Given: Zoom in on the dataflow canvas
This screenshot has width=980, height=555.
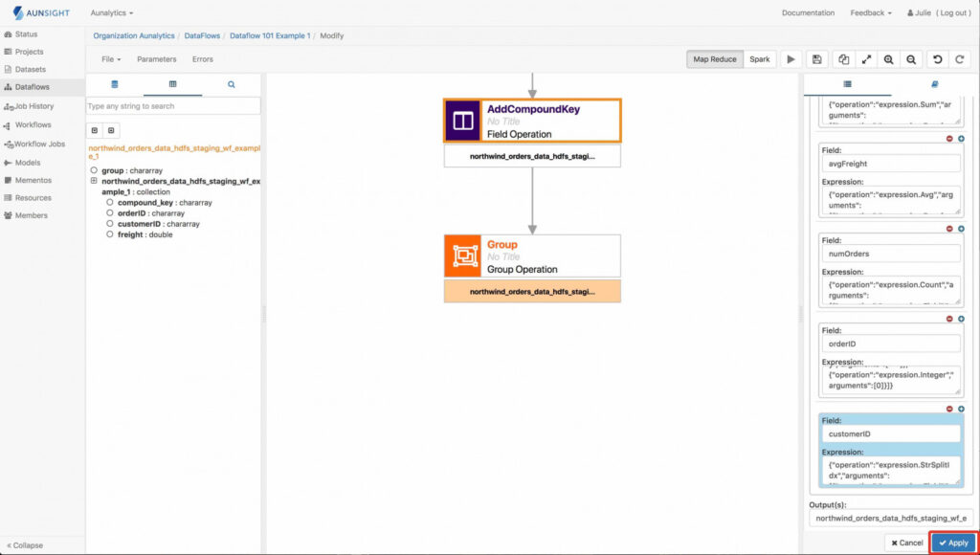Looking at the screenshot, I should [x=889, y=59].
